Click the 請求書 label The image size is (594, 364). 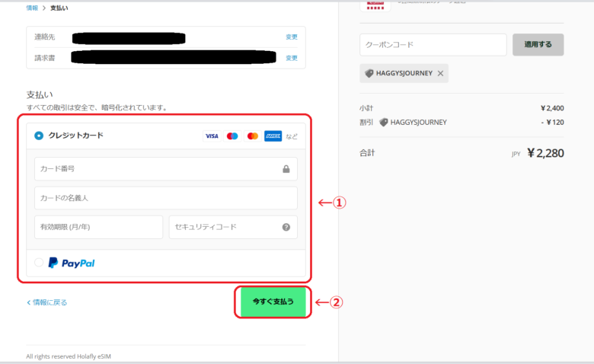pyautogui.click(x=45, y=58)
